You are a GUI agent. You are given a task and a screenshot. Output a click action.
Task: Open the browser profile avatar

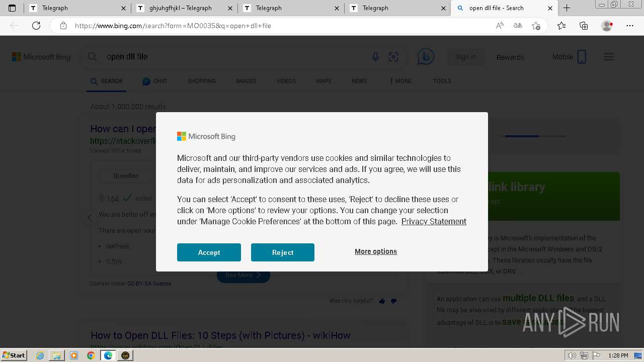607,26
